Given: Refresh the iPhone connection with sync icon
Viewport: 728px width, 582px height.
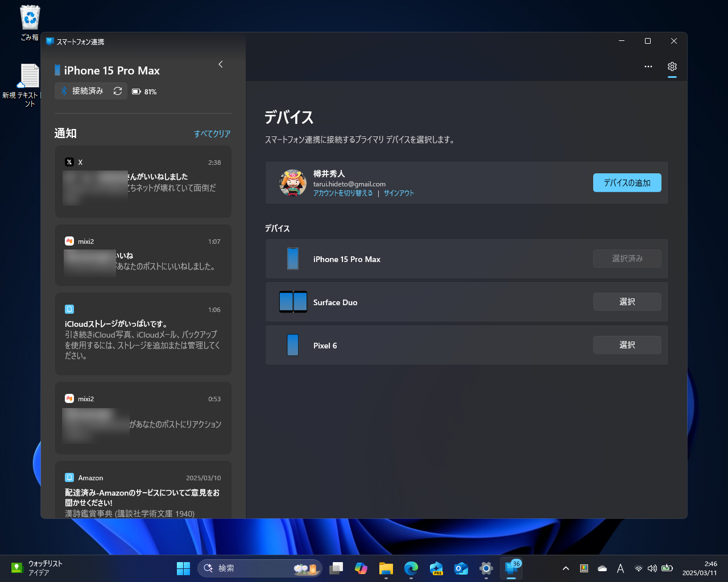Looking at the screenshot, I should point(118,91).
